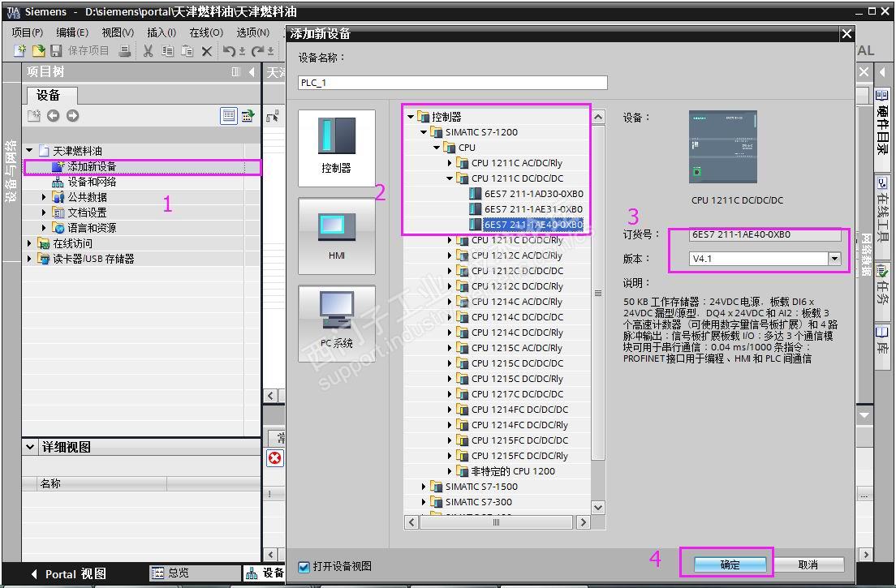
Task: Click the 确定 button
Action: pos(730,564)
